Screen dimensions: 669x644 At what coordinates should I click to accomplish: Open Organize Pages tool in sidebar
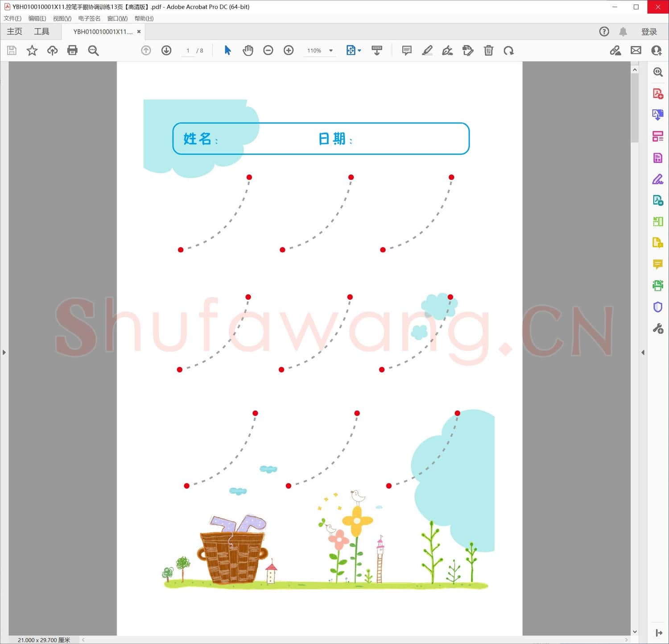click(x=658, y=136)
